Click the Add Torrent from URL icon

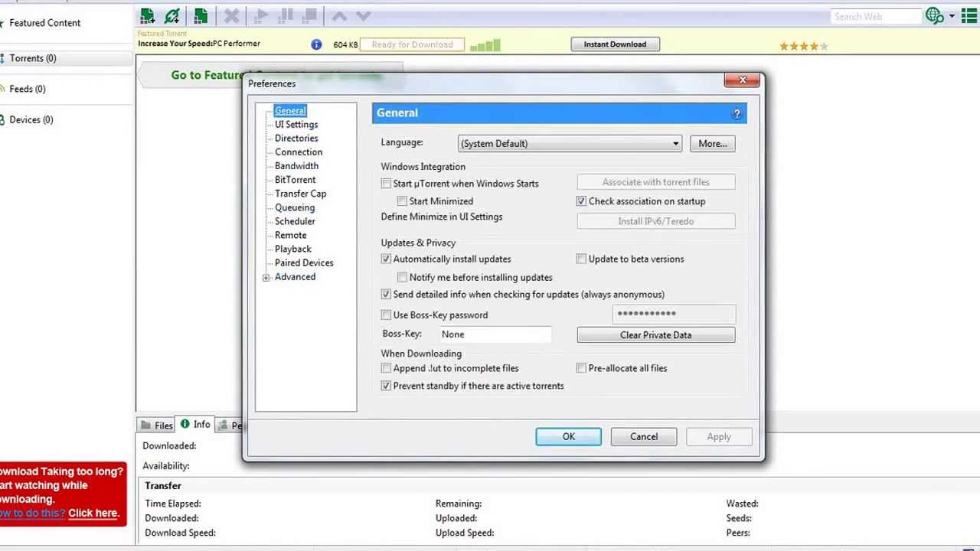tap(172, 15)
